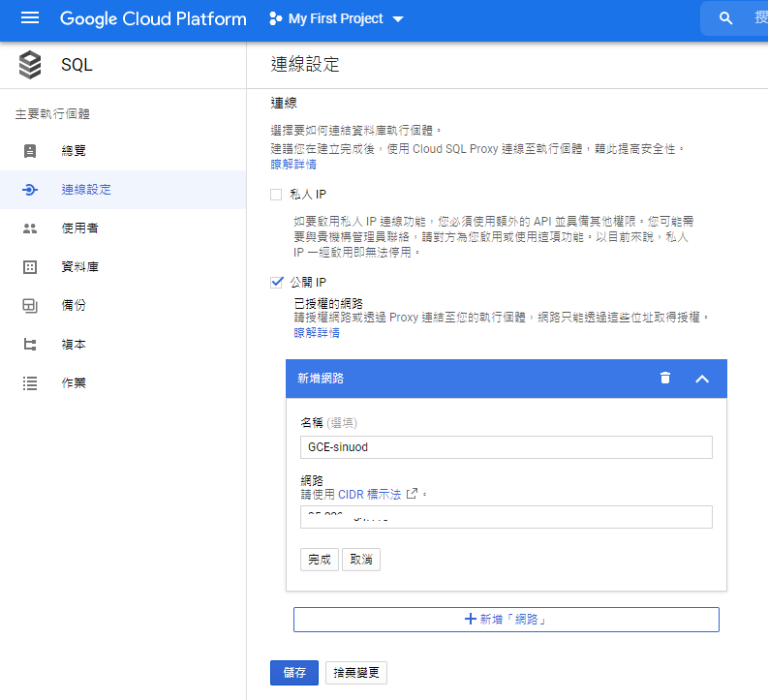The height and width of the screenshot is (700, 768).
Task: Open 瞭解詳情 link under Cloud SQL Proxy
Action: click(x=293, y=165)
